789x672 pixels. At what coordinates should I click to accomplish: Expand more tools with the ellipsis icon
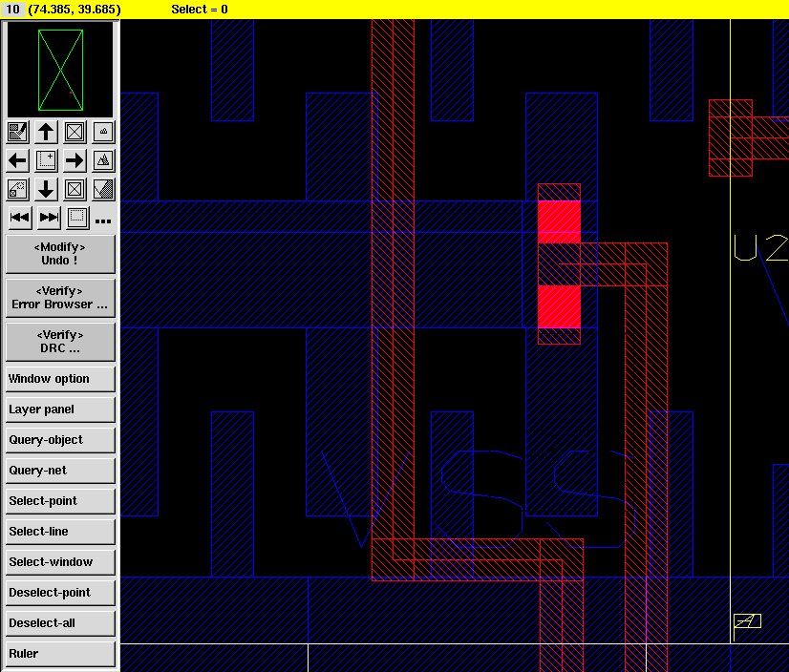[x=103, y=220]
